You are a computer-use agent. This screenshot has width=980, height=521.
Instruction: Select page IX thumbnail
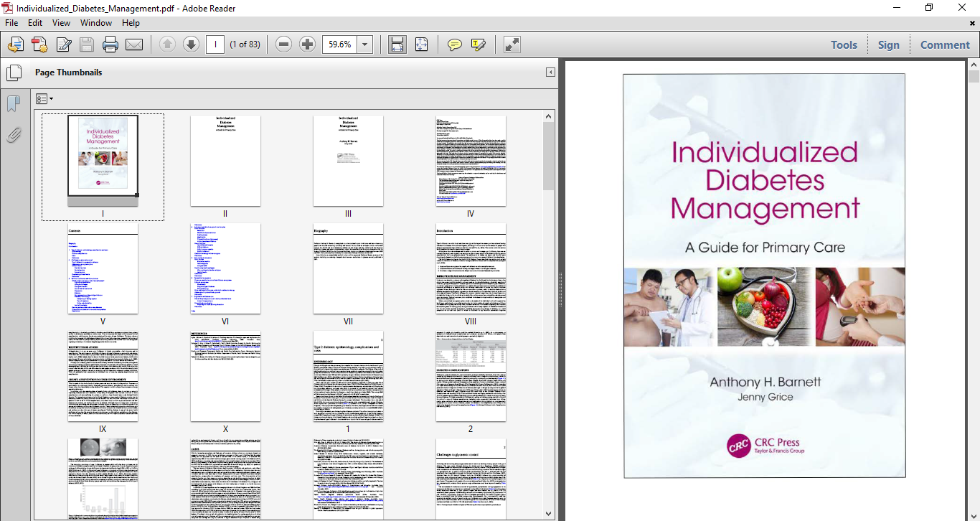click(103, 376)
